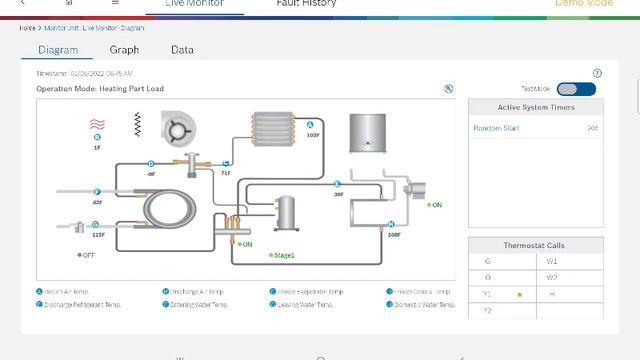Click sensor marker A near 102F
The width and height of the screenshot is (640, 360).
pyautogui.click(x=310, y=125)
